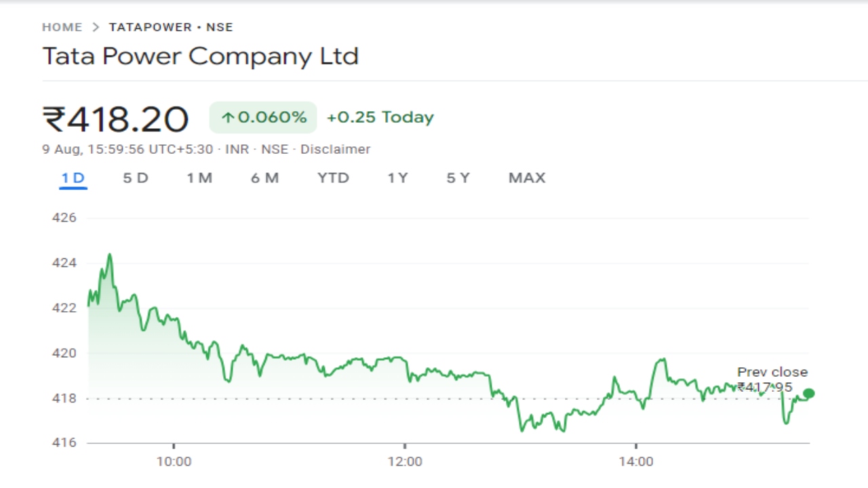Click the green up-arrow percent badge
Screen dimensions: 868x488
[263, 117]
